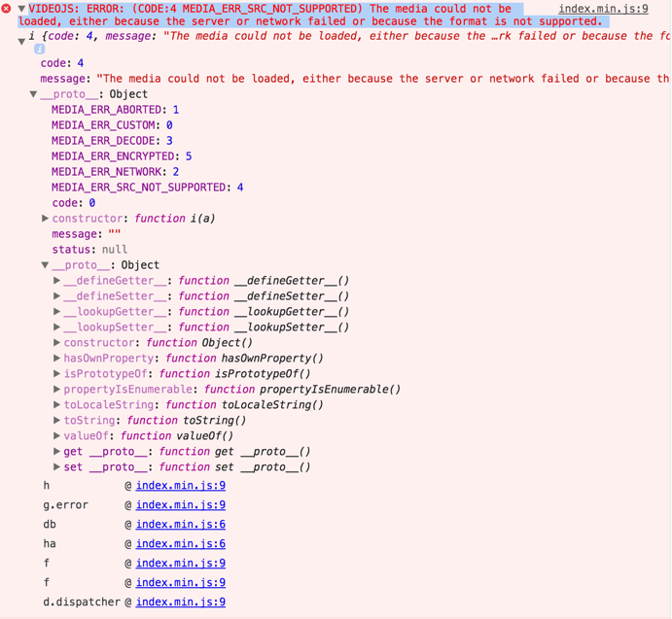Click the code: 4 property
Viewport: 672px width, 619px height.
[x=62, y=63]
